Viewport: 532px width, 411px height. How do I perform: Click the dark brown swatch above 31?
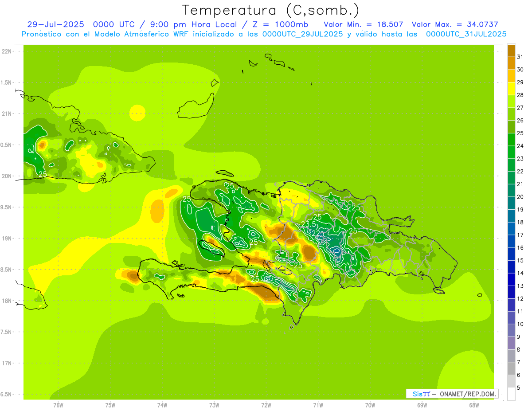click(511, 51)
